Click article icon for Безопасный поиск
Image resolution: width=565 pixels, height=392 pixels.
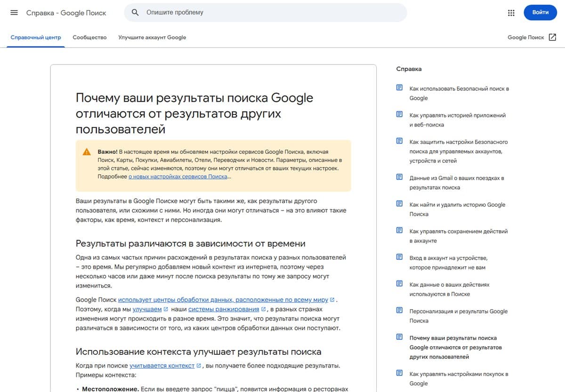tap(399, 88)
